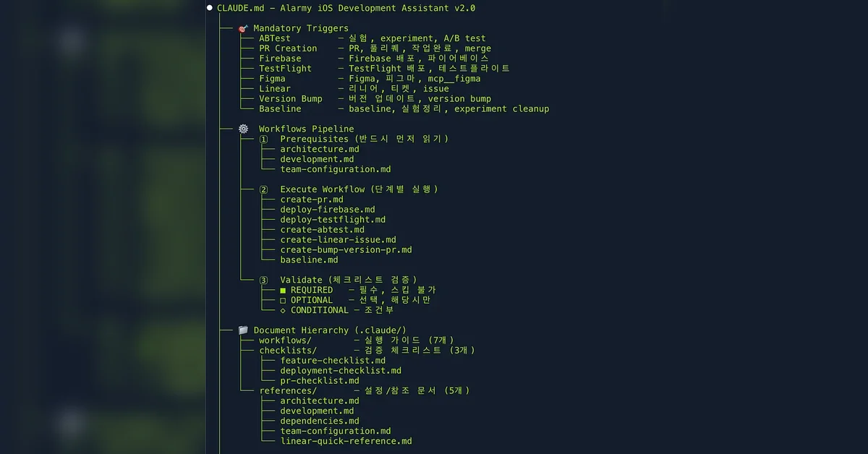868x454 pixels.
Task: Click the diamond CONDITIONAL marker
Action: point(284,310)
